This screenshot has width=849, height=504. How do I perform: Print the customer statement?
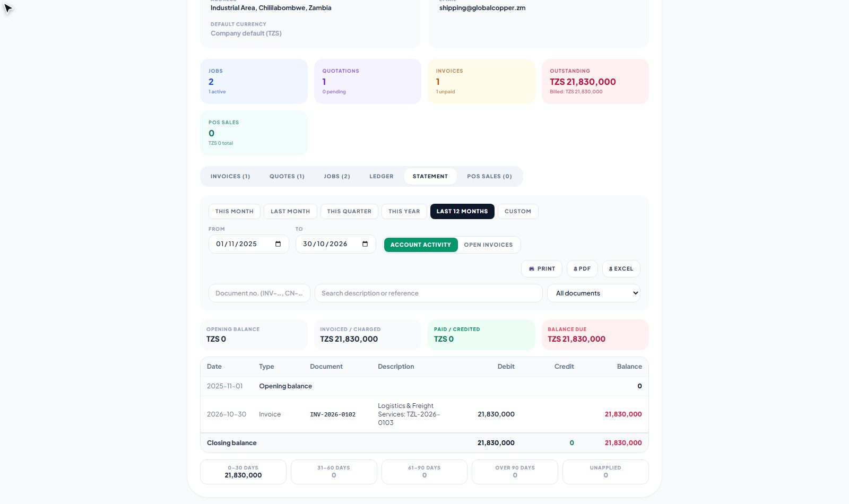point(542,269)
